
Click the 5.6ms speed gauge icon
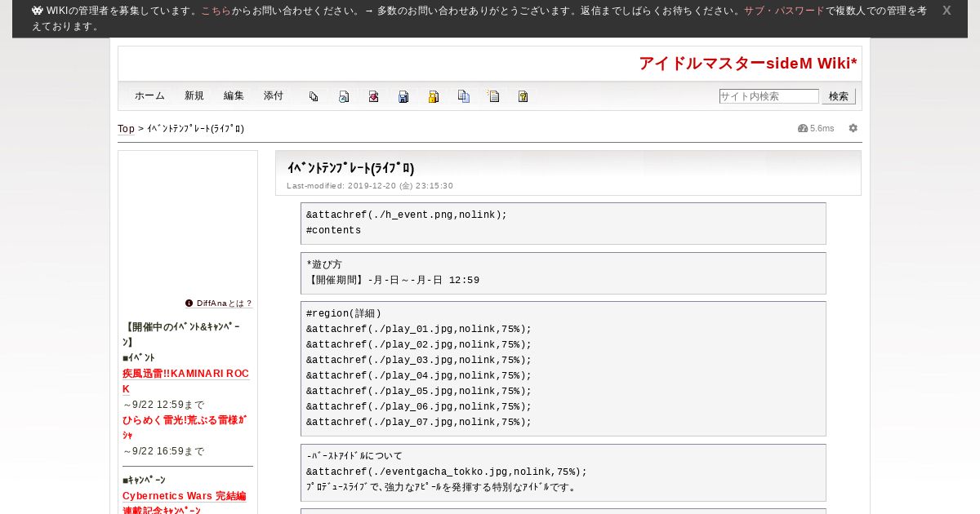[803, 128]
